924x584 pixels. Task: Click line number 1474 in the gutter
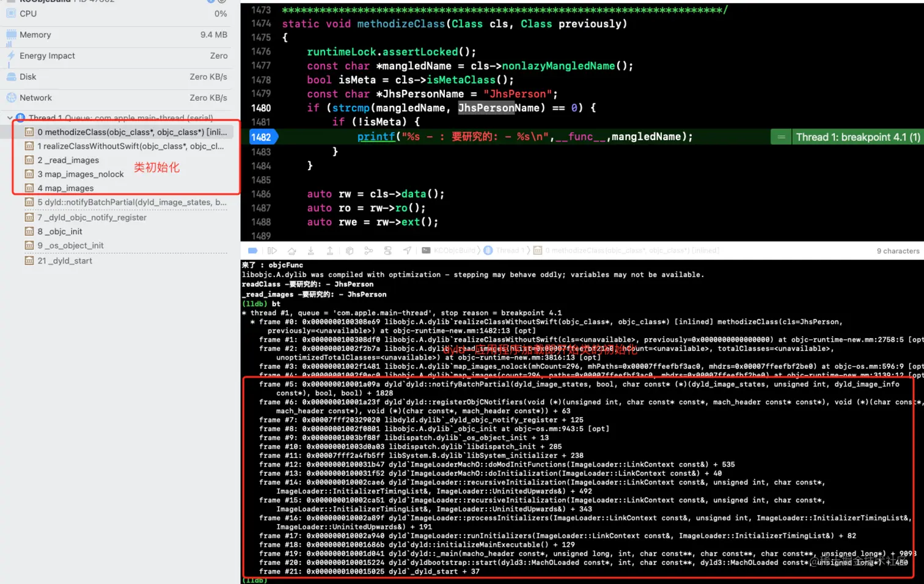261,23
